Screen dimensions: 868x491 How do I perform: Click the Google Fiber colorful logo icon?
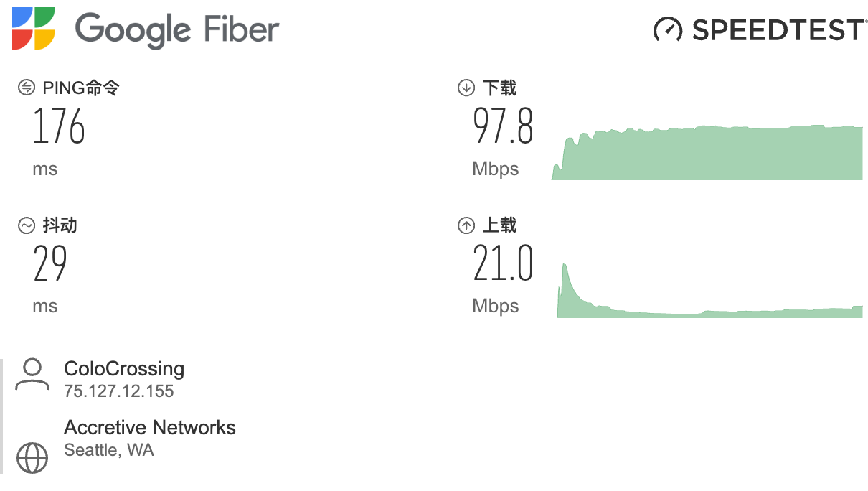point(34,29)
